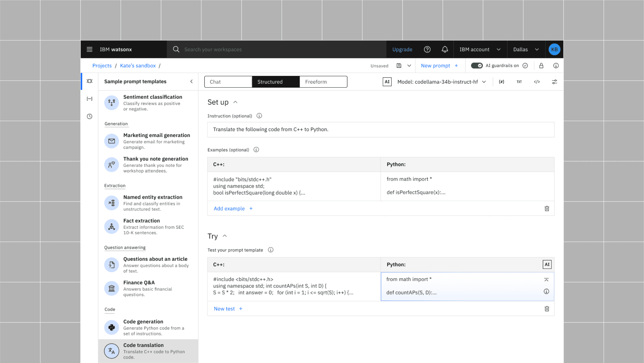Click the plus icon next to New prompt
Viewport: 644px width, 363px height.
coord(456,66)
